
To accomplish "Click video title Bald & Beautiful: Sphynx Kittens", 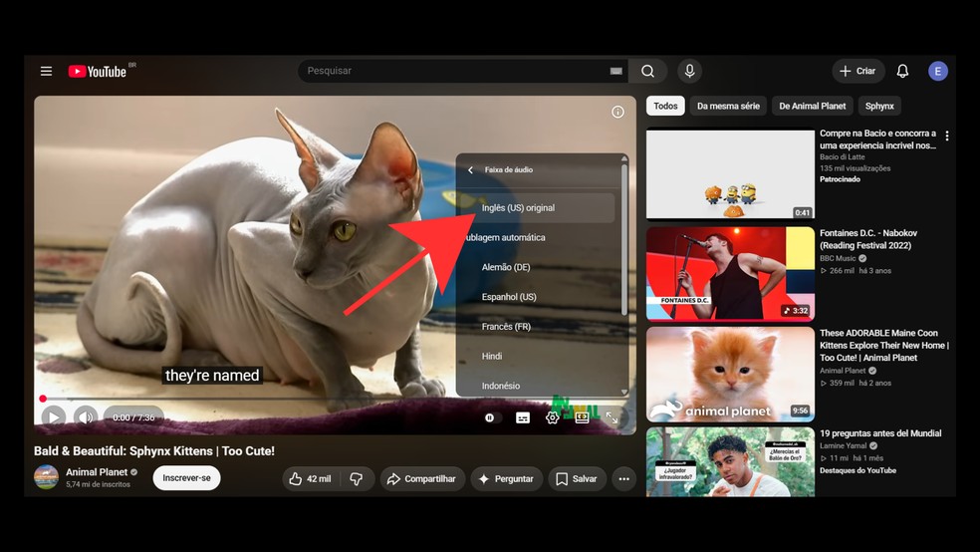I will pyautogui.click(x=154, y=450).
